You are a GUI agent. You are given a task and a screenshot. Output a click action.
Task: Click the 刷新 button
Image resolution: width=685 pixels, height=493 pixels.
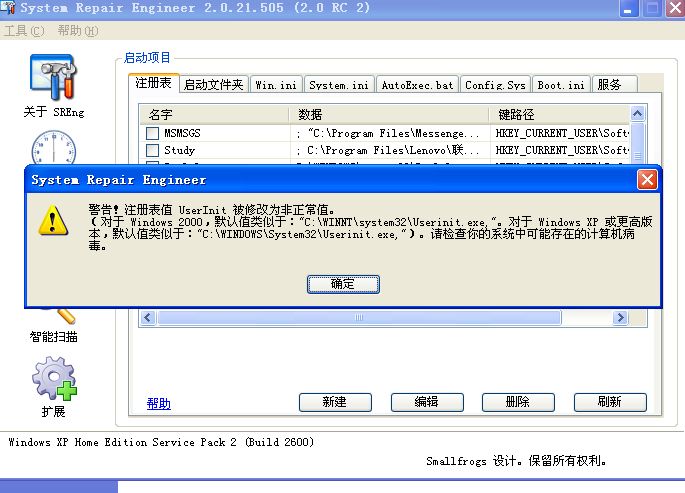[610, 402]
